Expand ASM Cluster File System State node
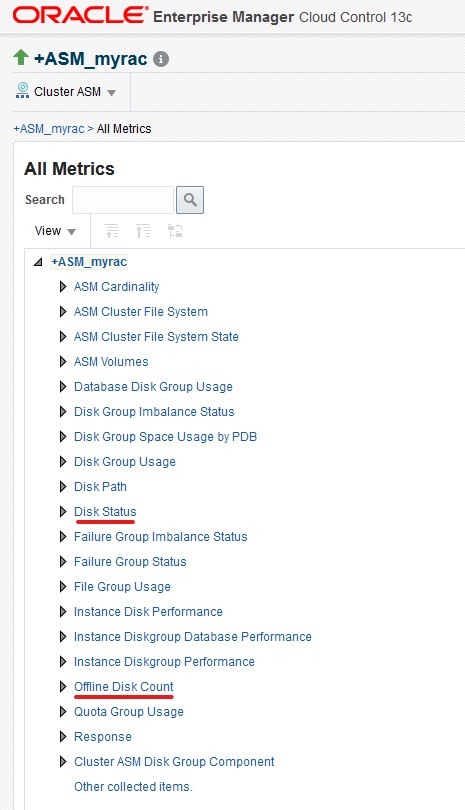The image size is (465, 810). 63,337
